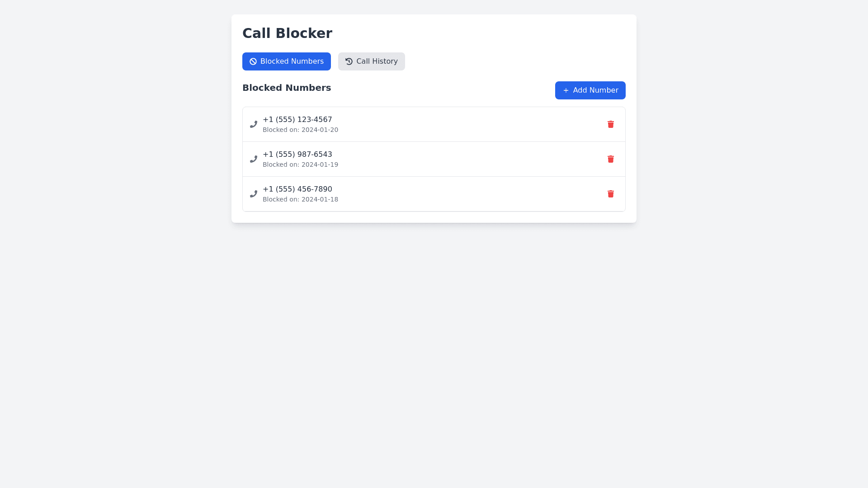Switch to the Call History tab
This screenshot has width=868, height=488.
click(x=372, y=61)
